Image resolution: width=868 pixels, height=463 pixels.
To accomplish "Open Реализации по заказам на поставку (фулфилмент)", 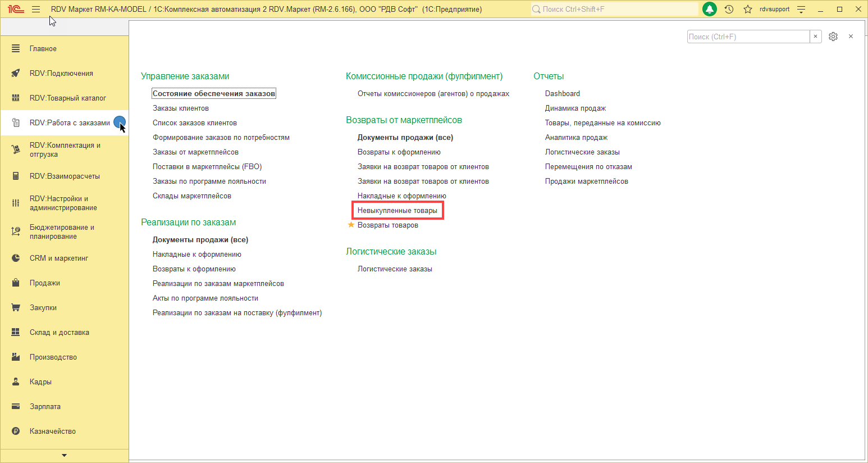I will click(x=237, y=313).
